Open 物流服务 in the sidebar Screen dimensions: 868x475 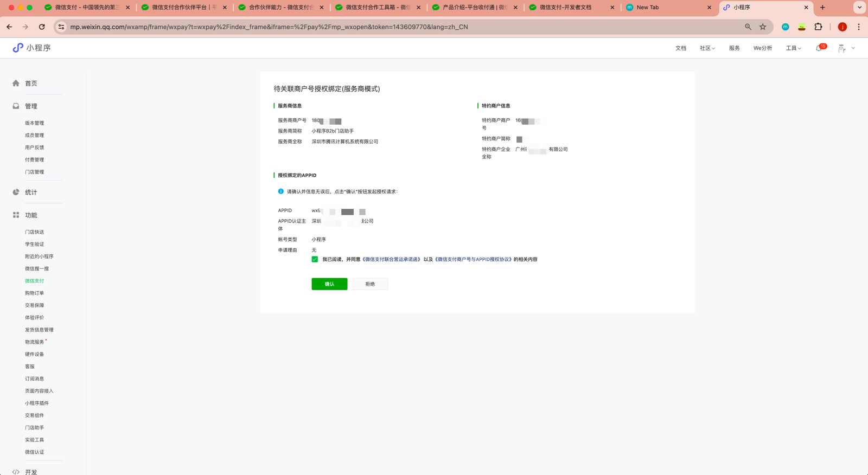point(35,342)
